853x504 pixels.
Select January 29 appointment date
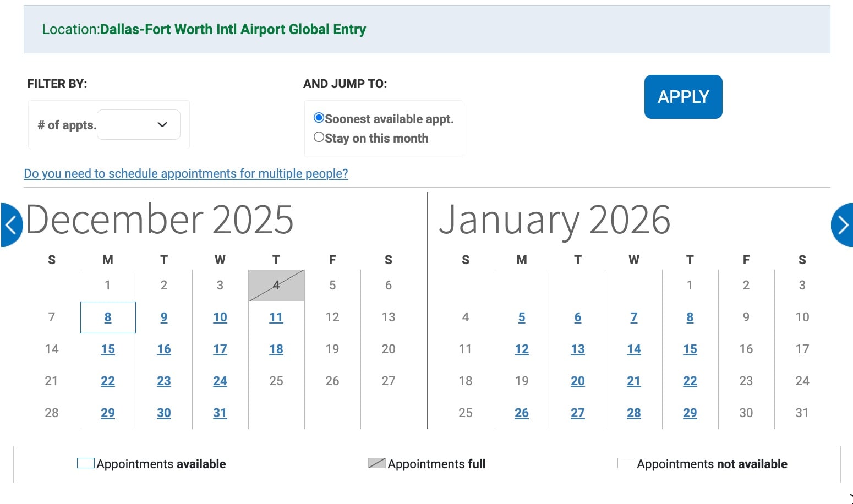pyautogui.click(x=690, y=413)
